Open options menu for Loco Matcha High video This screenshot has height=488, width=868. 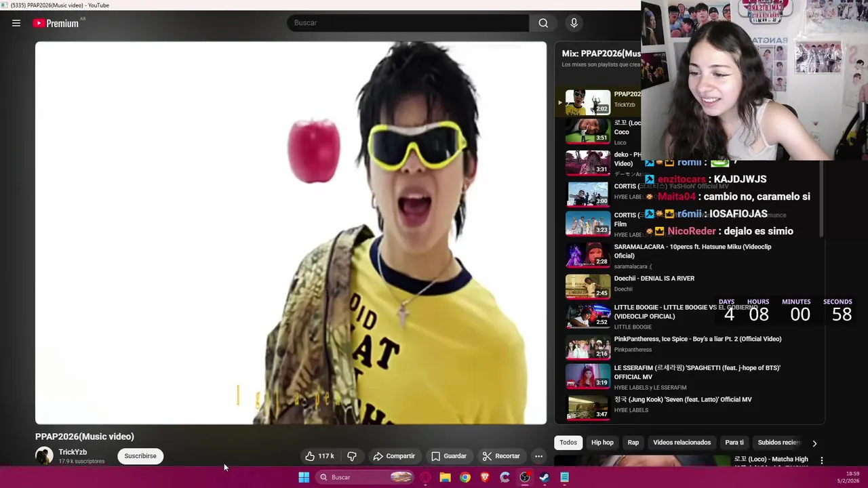click(821, 461)
